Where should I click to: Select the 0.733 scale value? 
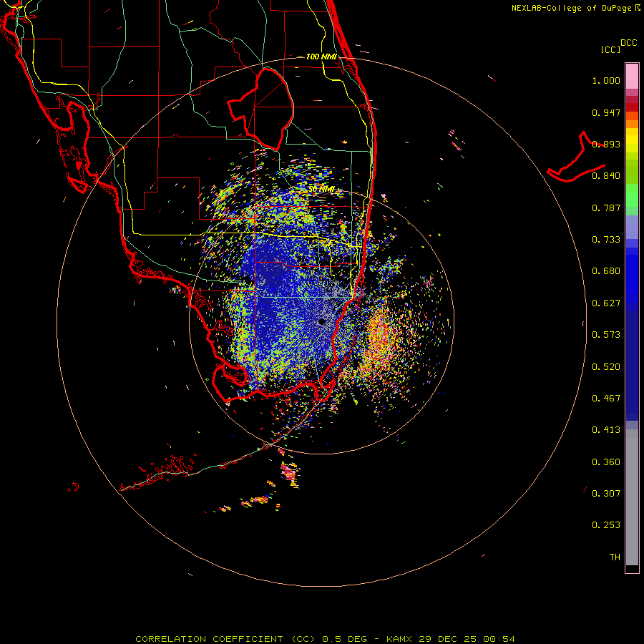tap(606, 240)
